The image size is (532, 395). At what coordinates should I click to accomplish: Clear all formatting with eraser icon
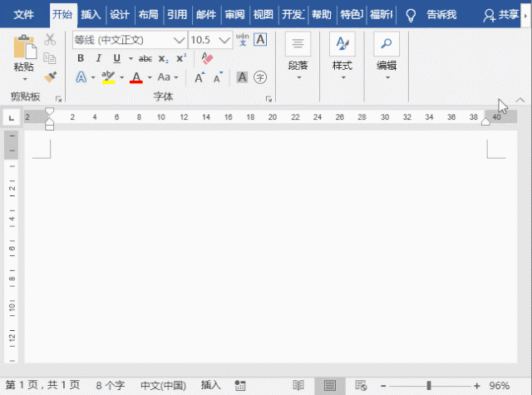tap(207, 58)
